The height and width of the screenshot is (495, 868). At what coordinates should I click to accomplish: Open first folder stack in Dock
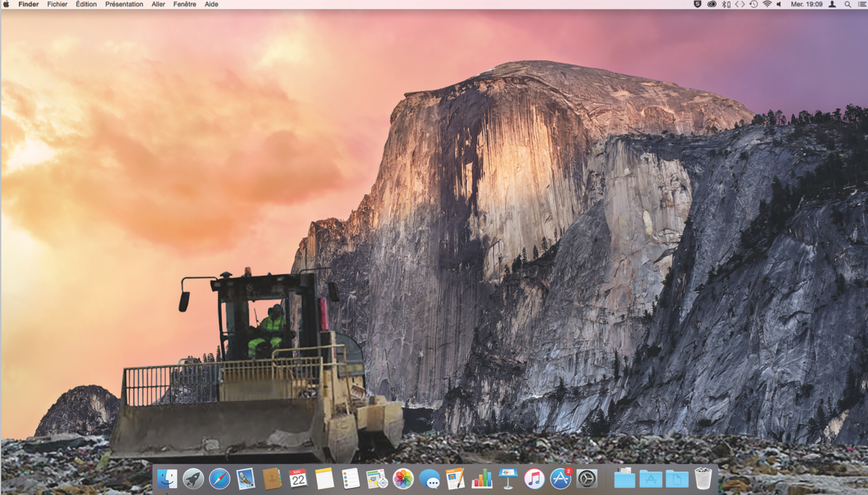pyautogui.click(x=625, y=479)
